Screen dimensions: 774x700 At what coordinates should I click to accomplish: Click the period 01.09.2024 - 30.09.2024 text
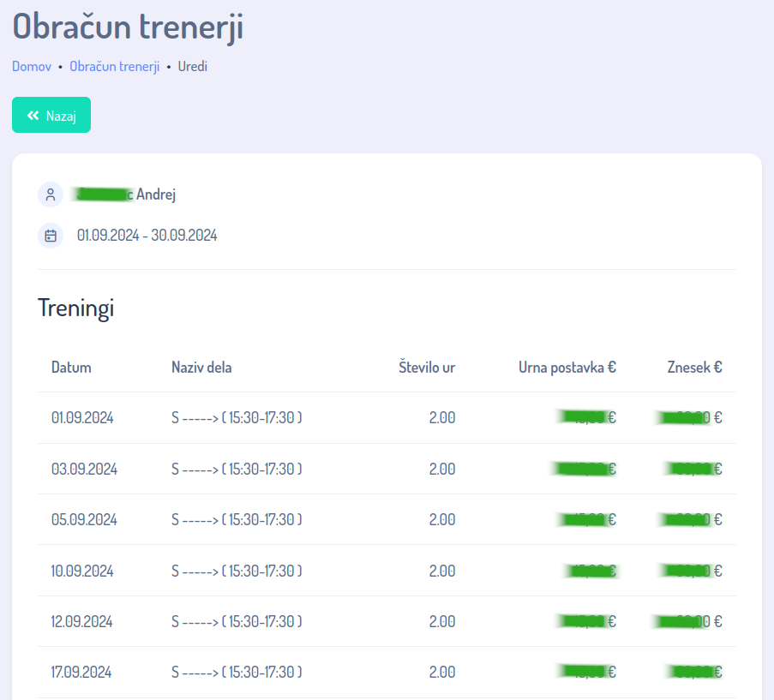[x=147, y=235]
